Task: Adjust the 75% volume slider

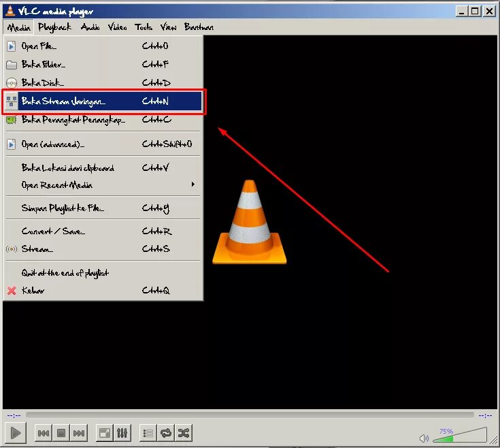Action: pos(460,435)
